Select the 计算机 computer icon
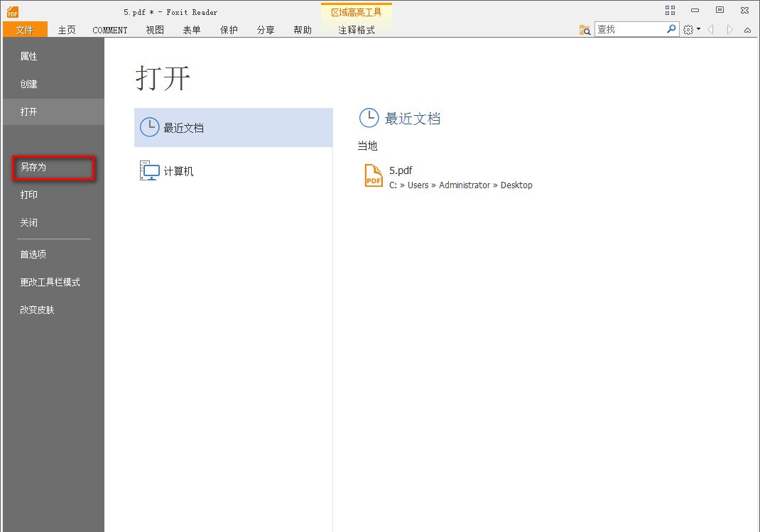Viewport: 760px width, 532px height. pos(149,170)
